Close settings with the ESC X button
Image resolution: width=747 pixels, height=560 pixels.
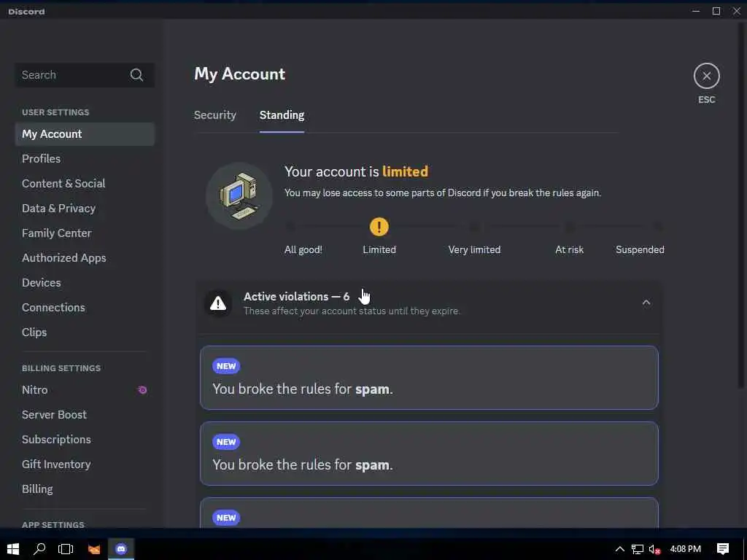[706, 76]
